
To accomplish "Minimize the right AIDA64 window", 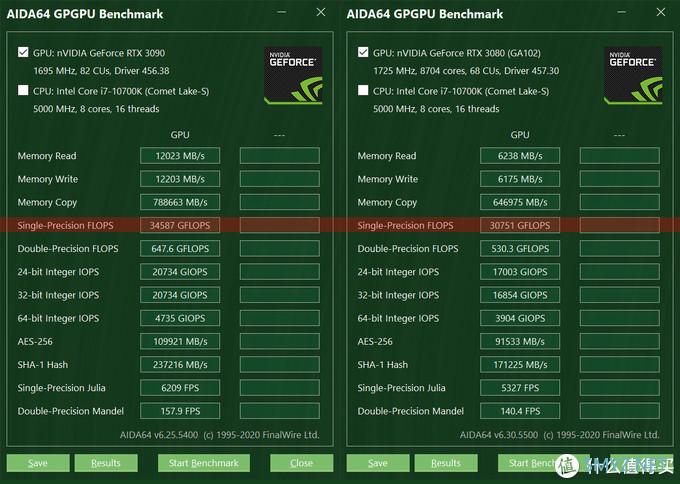I will [622, 12].
